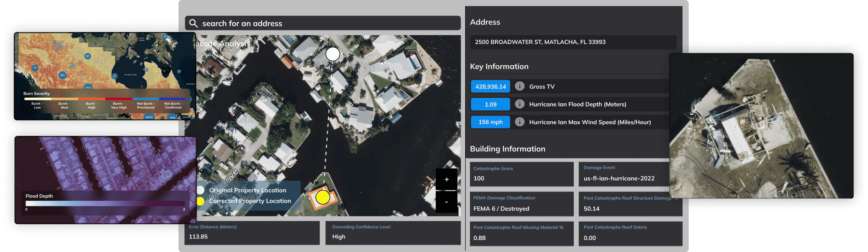Click the 156 mph wind speed badge
The height and width of the screenshot is (252, 868).
(490, 122)
